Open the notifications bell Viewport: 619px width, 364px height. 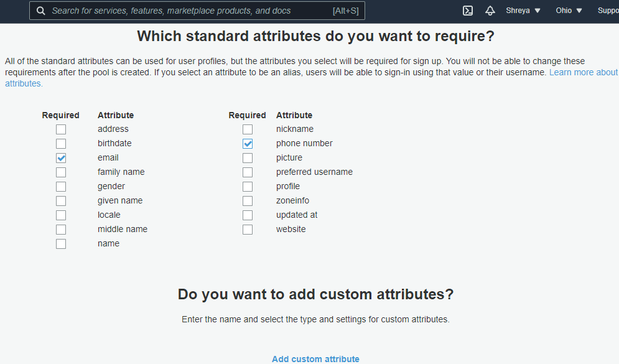(x=490, y=11)
